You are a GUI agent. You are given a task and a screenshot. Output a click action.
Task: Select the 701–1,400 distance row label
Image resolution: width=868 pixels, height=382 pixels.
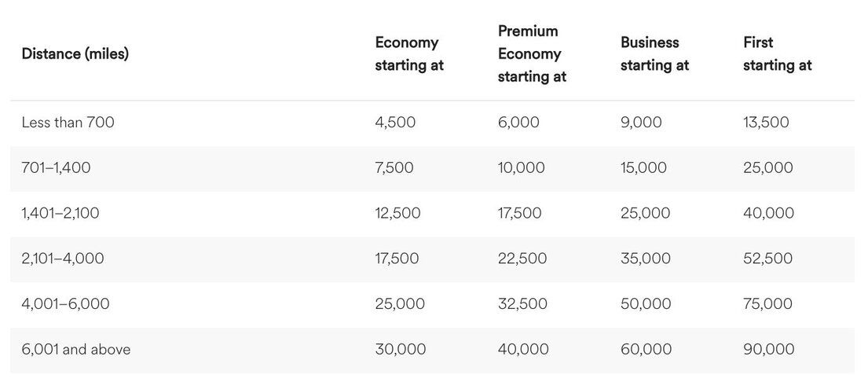pos(56,167)
